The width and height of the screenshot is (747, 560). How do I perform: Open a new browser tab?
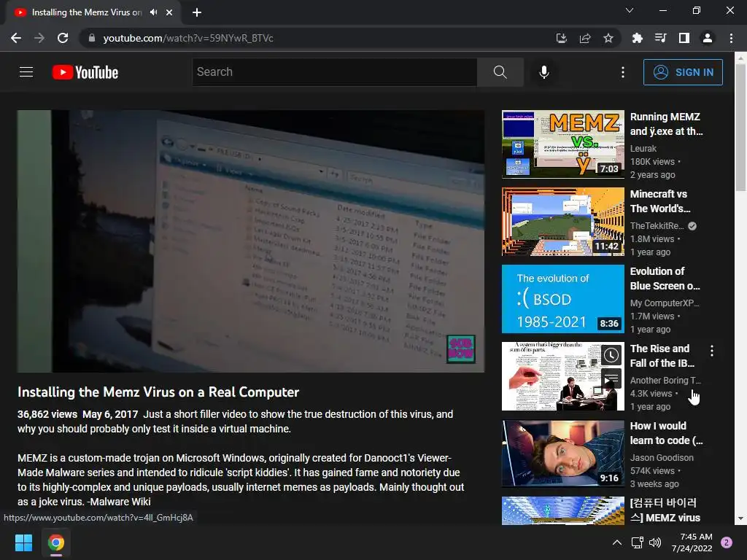[x=197, y=12]
